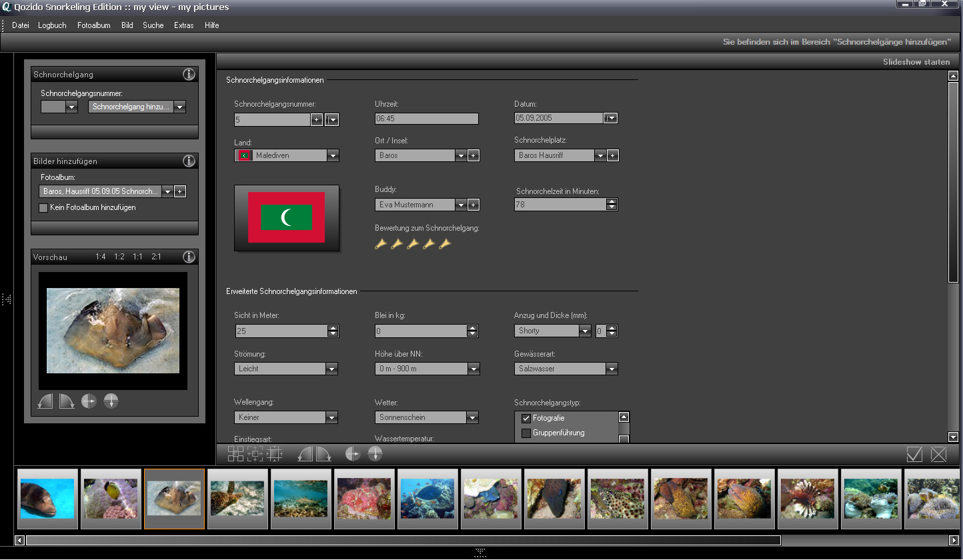Set preview zoom to 1:1
This screenshot has height=560, width=963.
pos(137,257)
